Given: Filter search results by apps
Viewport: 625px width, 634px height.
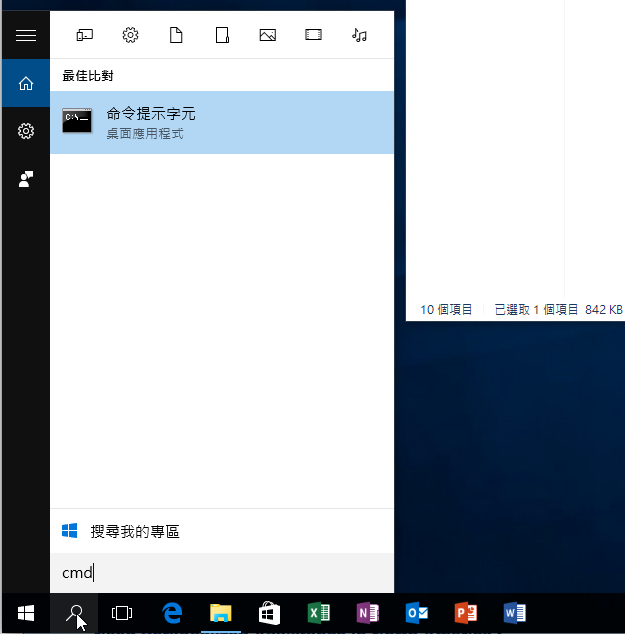Looking at the screenshot, I should 84,35.
